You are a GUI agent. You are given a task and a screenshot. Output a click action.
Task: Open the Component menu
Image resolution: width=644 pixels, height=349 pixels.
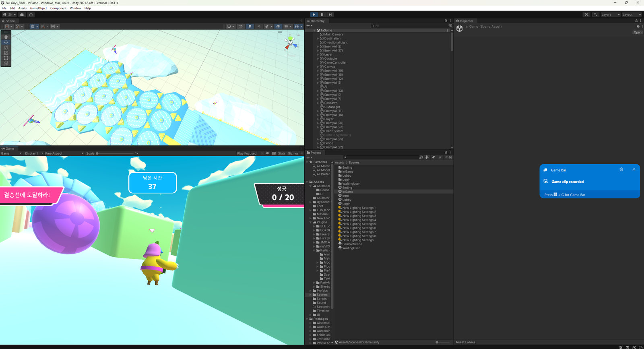coord(58,8)
